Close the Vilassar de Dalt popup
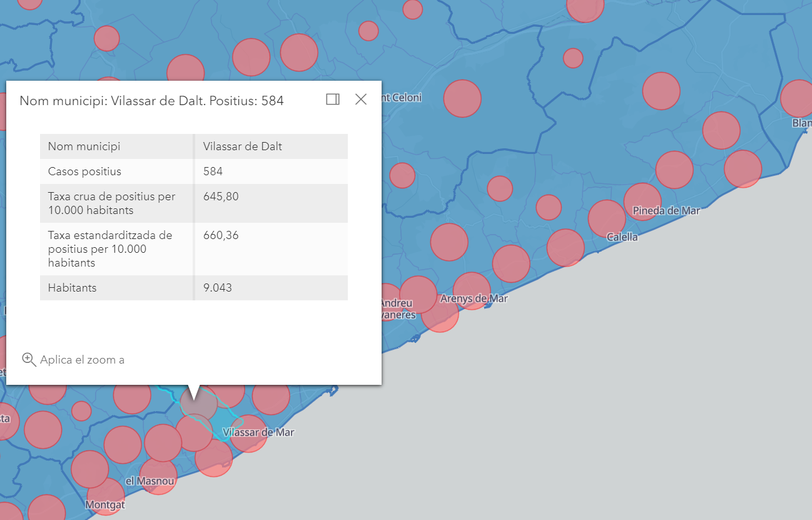 point(361,99)
